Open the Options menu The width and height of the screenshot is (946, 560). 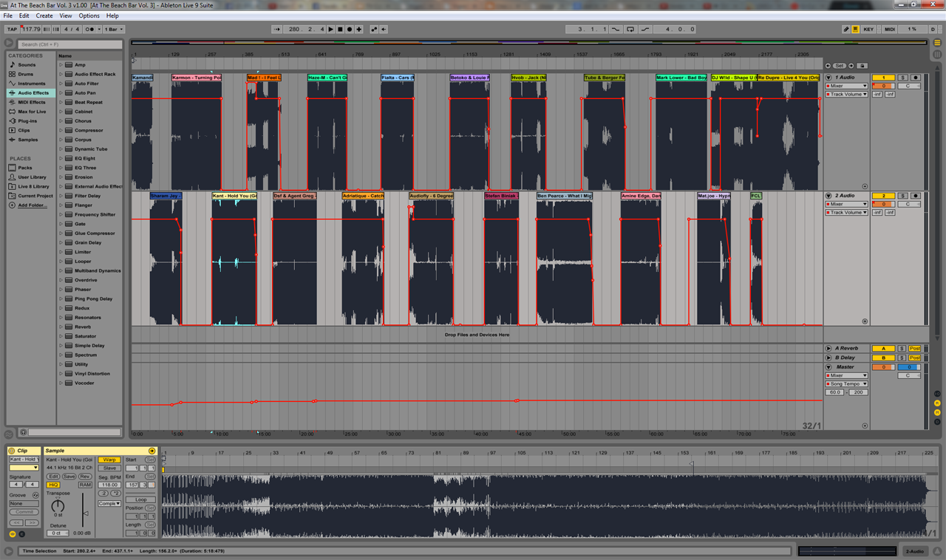[x=89, y=16]
